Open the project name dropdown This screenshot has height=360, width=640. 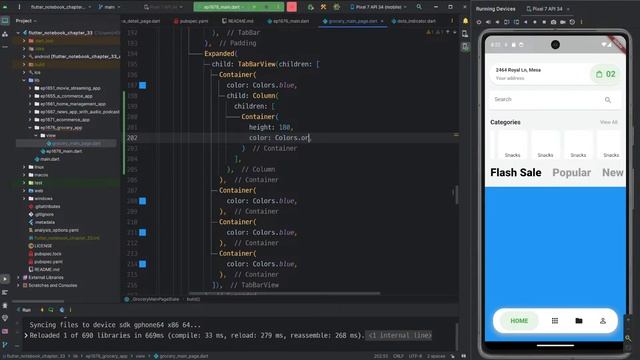[60, 7]
